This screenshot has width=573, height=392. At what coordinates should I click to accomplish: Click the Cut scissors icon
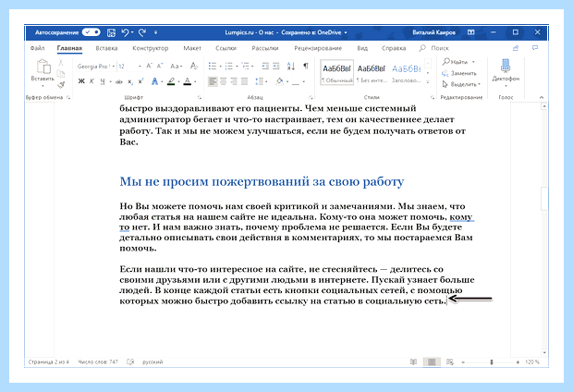click(61, 63)
